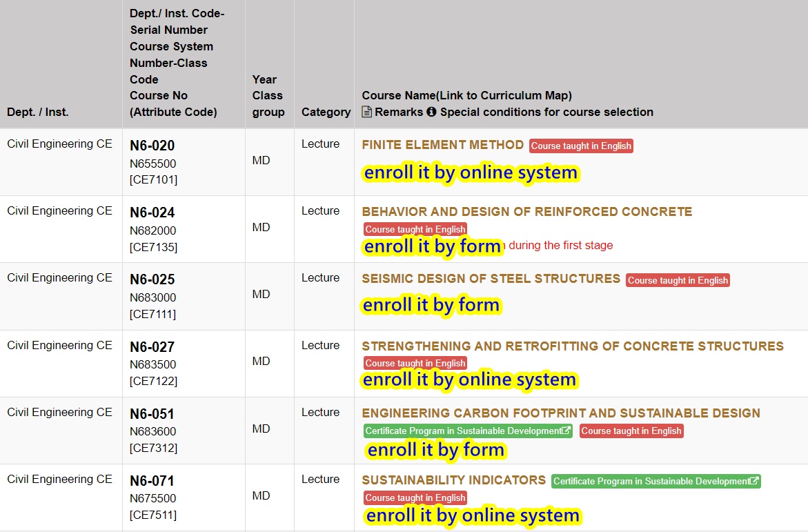Image resolution: width=808 pixels, height=532 pixels.
Task: Select serial number N6-020
Action: pyautogui.click(x=152, y=146)
